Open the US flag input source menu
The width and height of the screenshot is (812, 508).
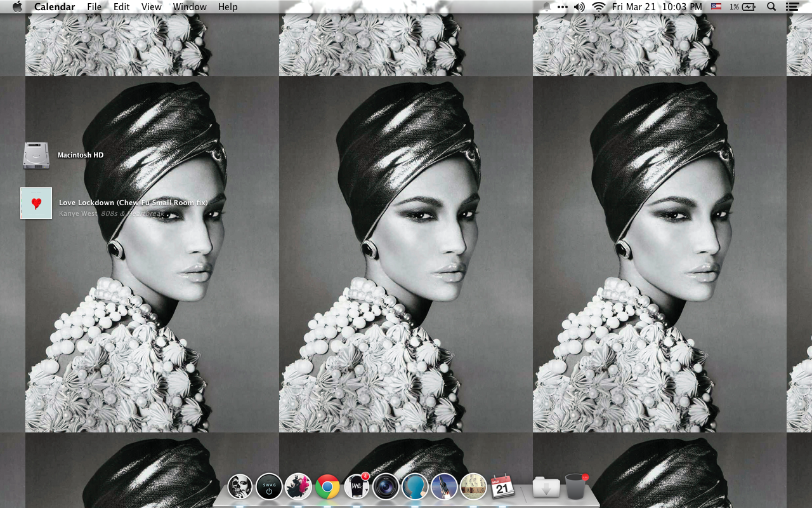[x=716, y=7]
